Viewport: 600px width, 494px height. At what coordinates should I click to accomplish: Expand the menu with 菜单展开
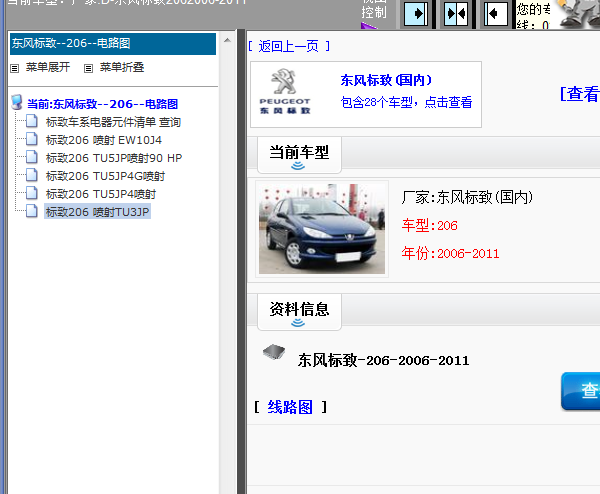[48, 67]
